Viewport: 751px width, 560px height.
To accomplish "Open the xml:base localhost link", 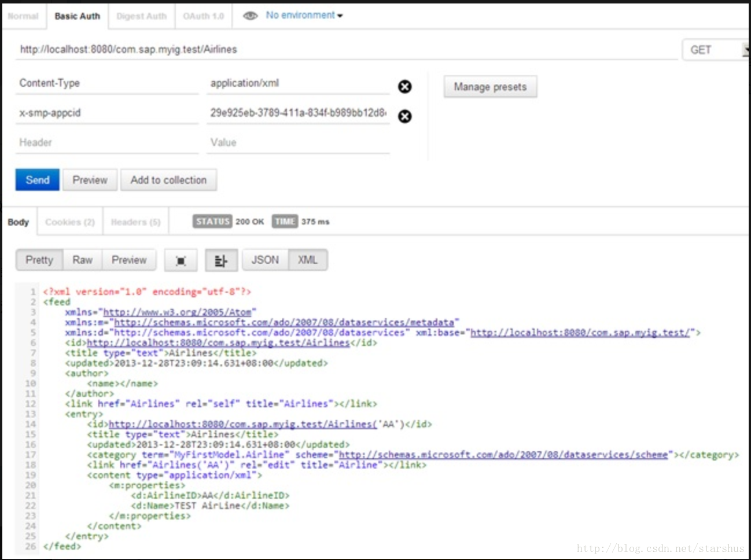I will pos(580,333).
